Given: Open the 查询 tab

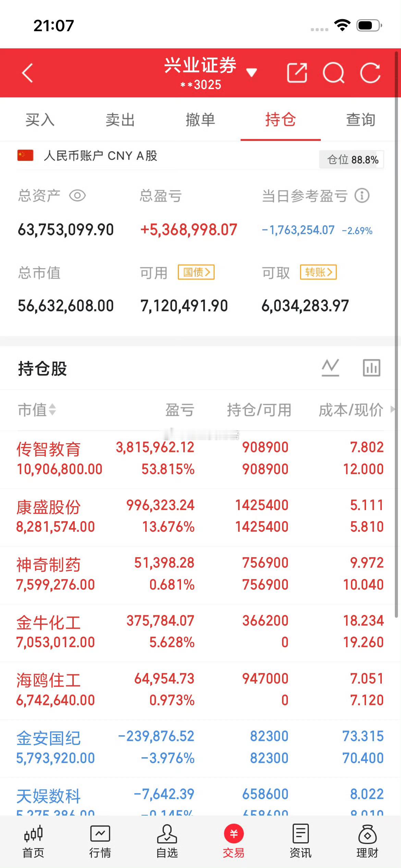Looking at the screenshot, I should click(x=361, y=120).
